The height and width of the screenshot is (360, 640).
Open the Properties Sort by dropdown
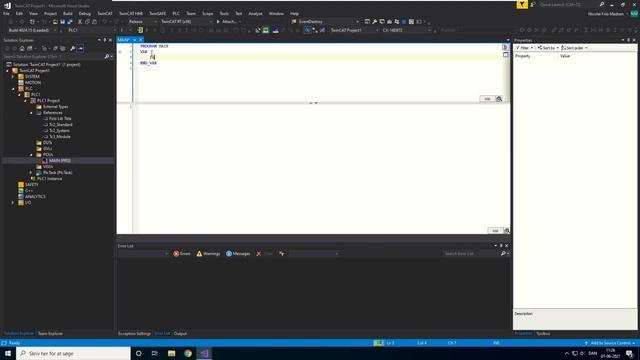click(548, 48)
